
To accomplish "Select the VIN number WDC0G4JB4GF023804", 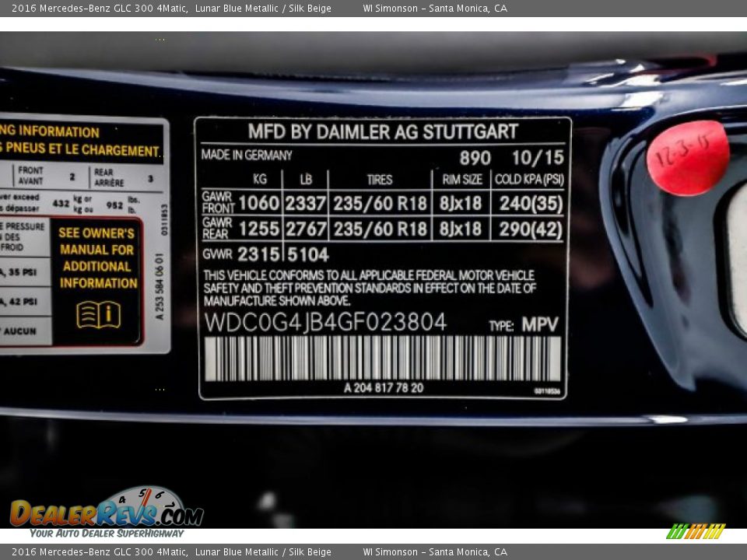I will point(325,322).
